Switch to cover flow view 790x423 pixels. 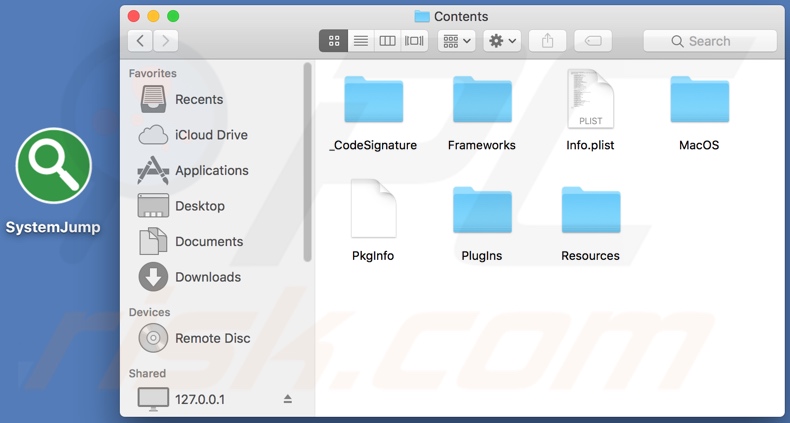pyautogui.click(x=414, y=41)
